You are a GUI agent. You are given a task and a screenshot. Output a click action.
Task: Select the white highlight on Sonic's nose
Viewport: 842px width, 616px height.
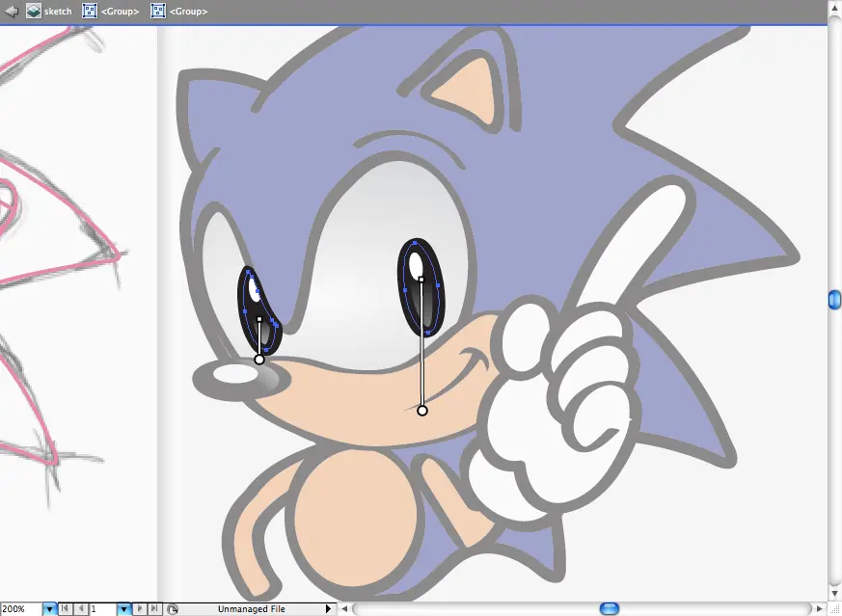coord(235,374)
